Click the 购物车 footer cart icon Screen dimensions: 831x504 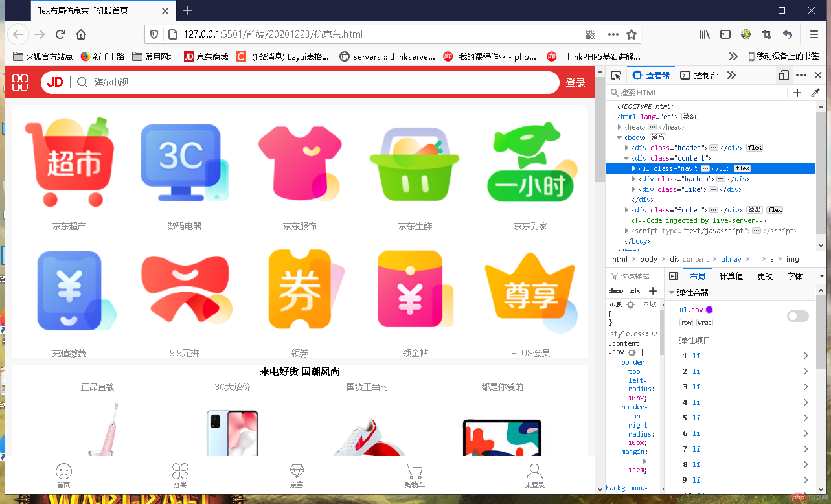point(415,471)
